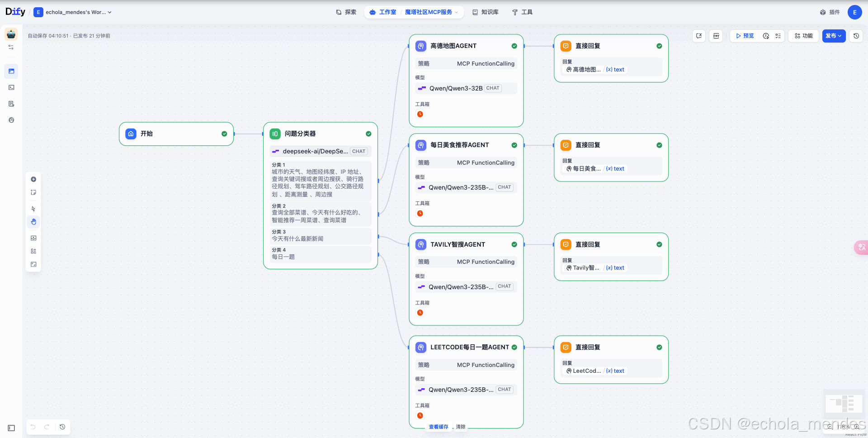Open the echola_mendes workspace dropdown

[x=73, y=12]
